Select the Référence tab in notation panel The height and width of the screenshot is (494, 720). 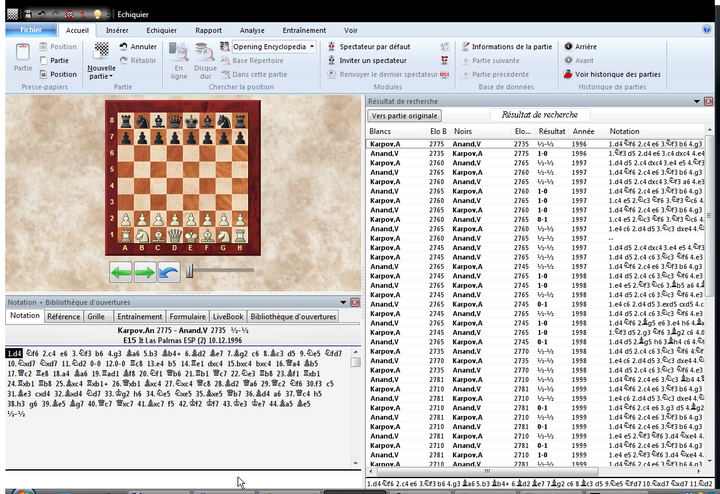(x=63, y=316)
